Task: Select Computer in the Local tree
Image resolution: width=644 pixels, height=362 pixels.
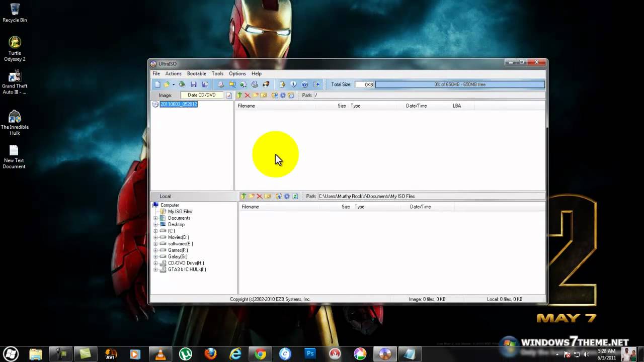Action: [170, 205]
